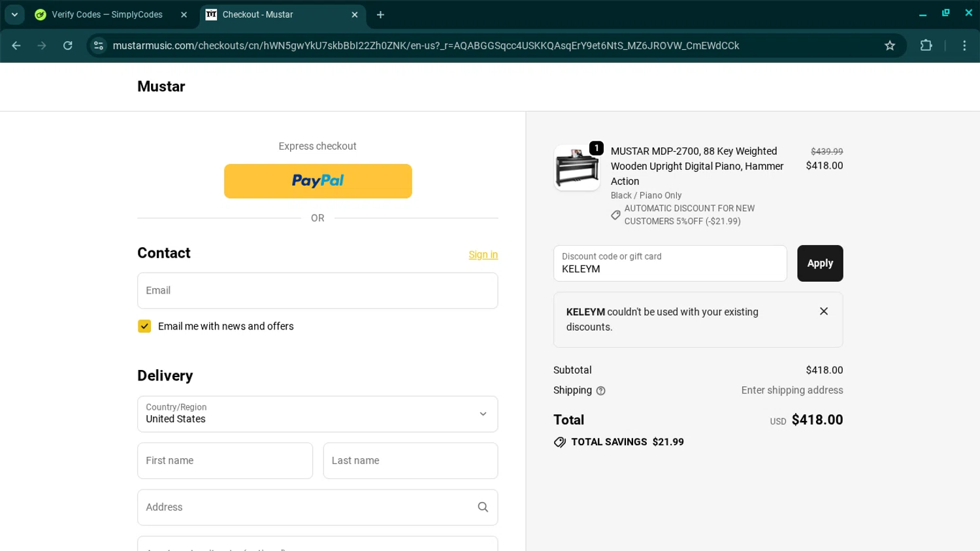The width and height of the screenshot is (980, 551).
Task: Click the Total USD $418.00 amount
Action: (x=817, y=420)
